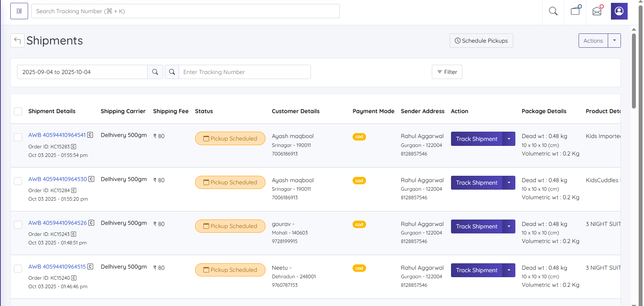Viewport: 644px width, 306px height.
Task: Click the COD badge for gourav's shipment
Action: coord(359,225)
